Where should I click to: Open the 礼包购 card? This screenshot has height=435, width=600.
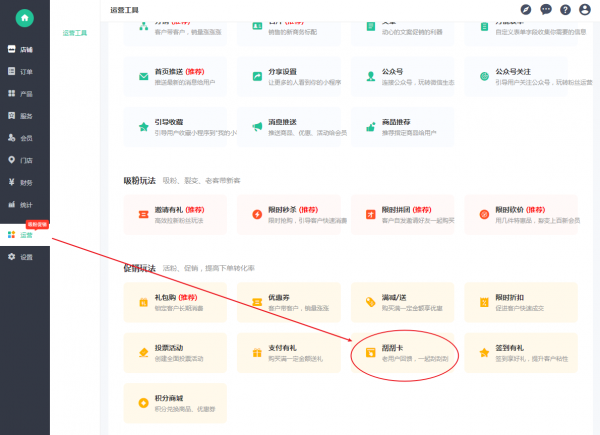click(x=175, y=302)
